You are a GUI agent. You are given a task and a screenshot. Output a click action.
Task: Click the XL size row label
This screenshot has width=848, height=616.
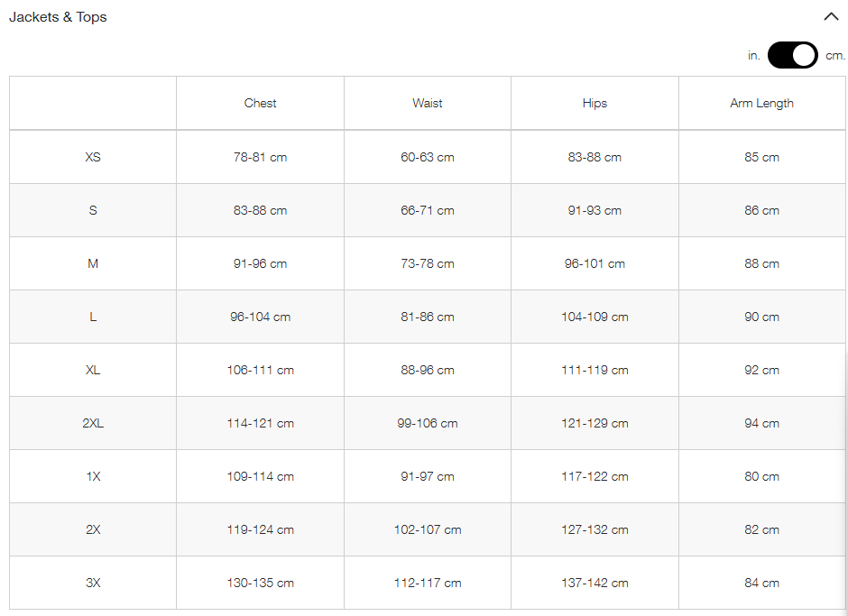93,370
